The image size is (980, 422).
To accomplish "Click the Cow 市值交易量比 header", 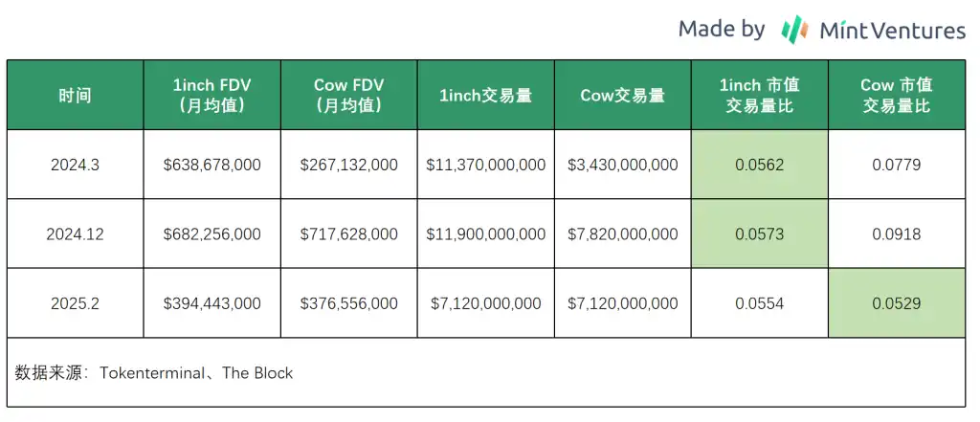I will [897, 95].
